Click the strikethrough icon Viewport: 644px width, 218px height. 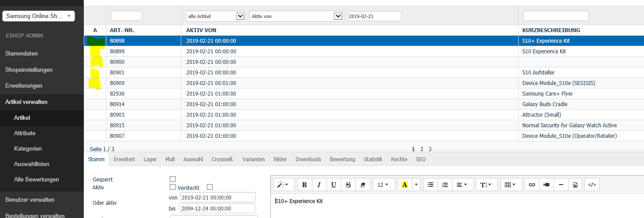pos(348,185)
